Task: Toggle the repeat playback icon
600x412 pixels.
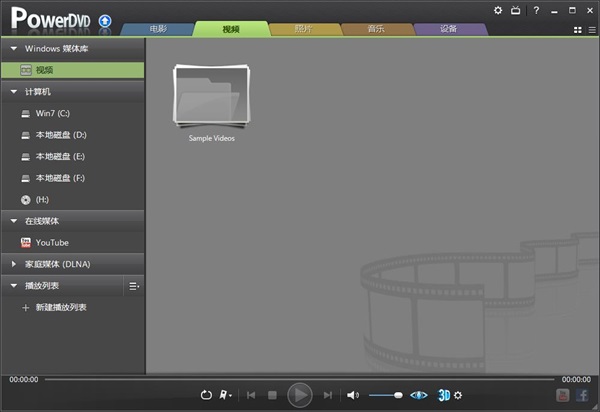Action: [206, 395]
